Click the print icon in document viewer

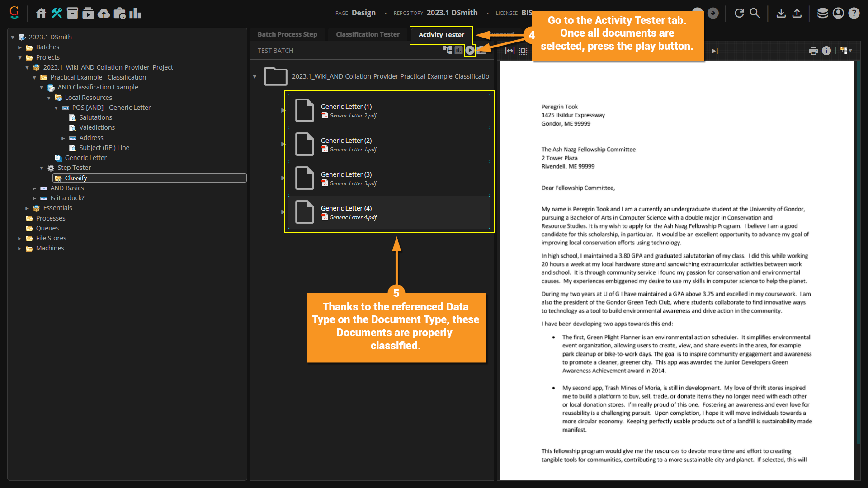[x=813, y=51]
